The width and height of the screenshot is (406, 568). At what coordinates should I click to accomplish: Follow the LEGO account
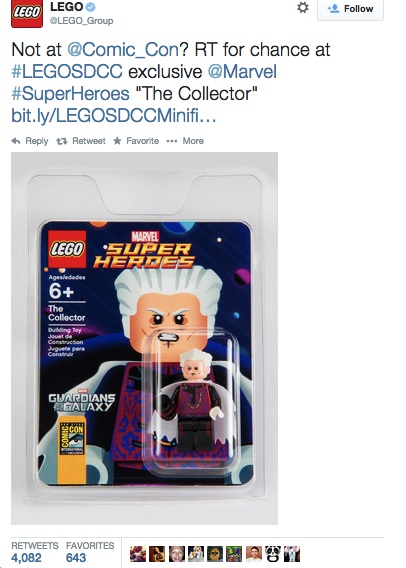350,9
